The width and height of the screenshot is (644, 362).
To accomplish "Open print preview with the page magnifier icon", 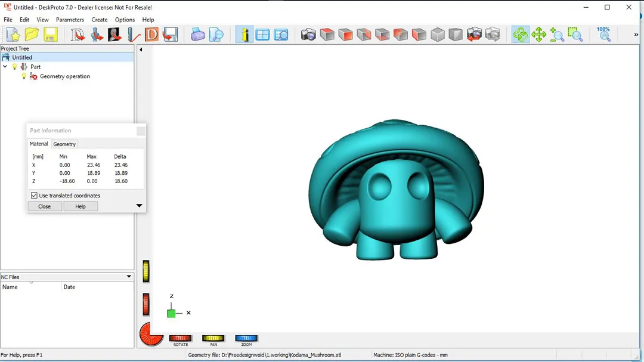I will 216,35.
